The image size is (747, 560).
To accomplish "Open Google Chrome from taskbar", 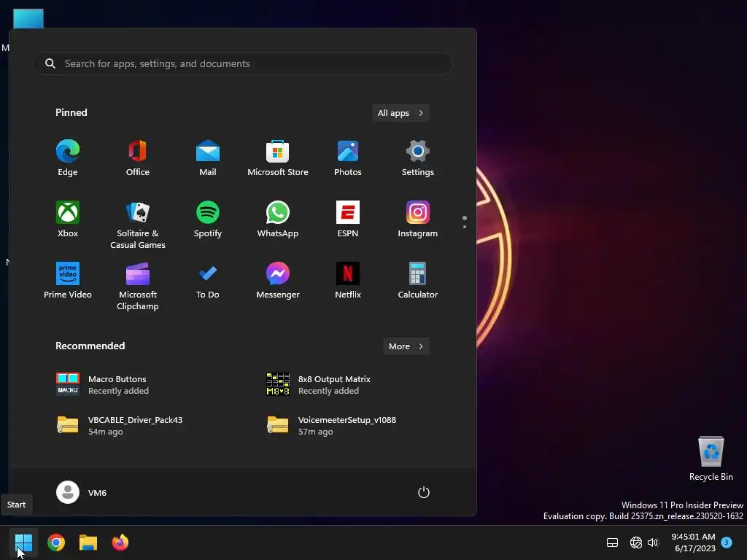I will pos(56,542).
